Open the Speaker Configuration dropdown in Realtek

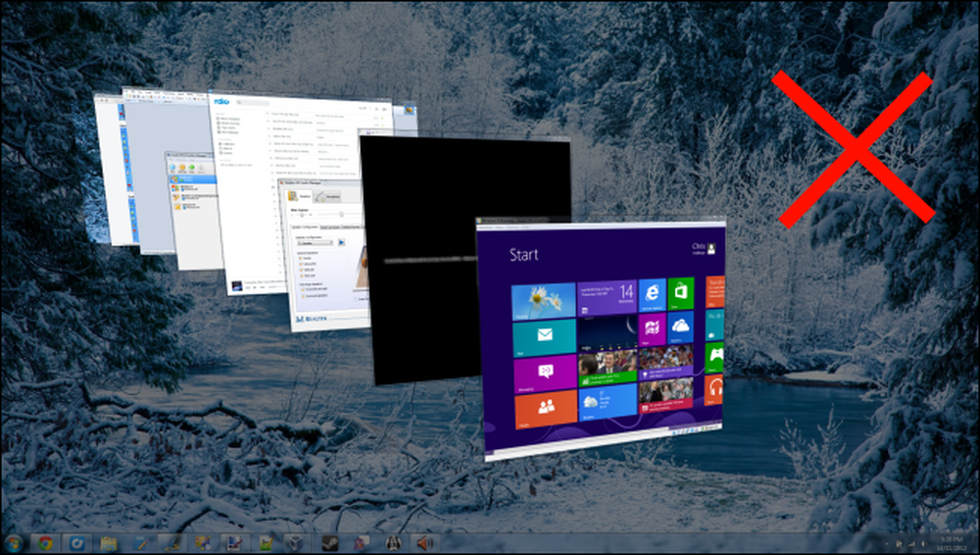point(315,242)
